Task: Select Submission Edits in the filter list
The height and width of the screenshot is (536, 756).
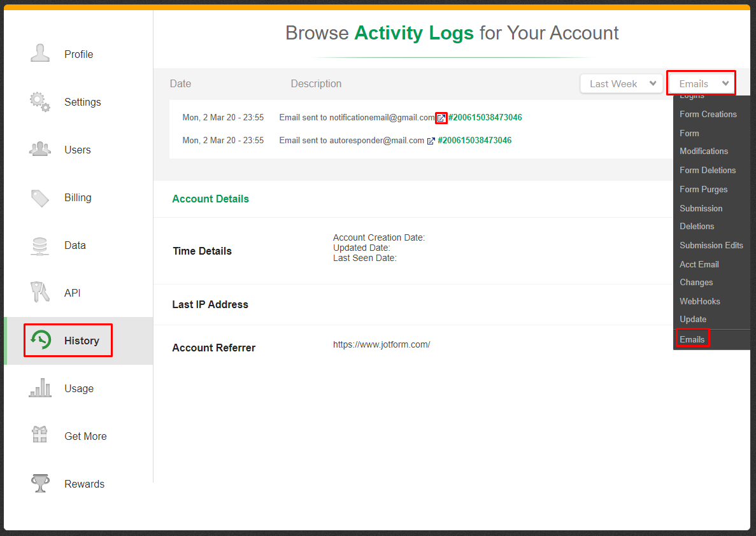Action: pyautogui.click(x=711, y=246)
